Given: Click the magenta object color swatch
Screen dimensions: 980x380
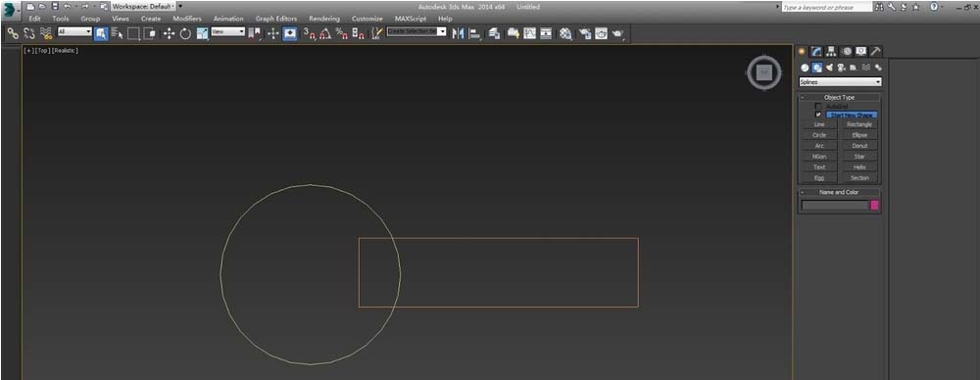Looking at the screenshot, I should pyautogui.click(x=875, y=205).
